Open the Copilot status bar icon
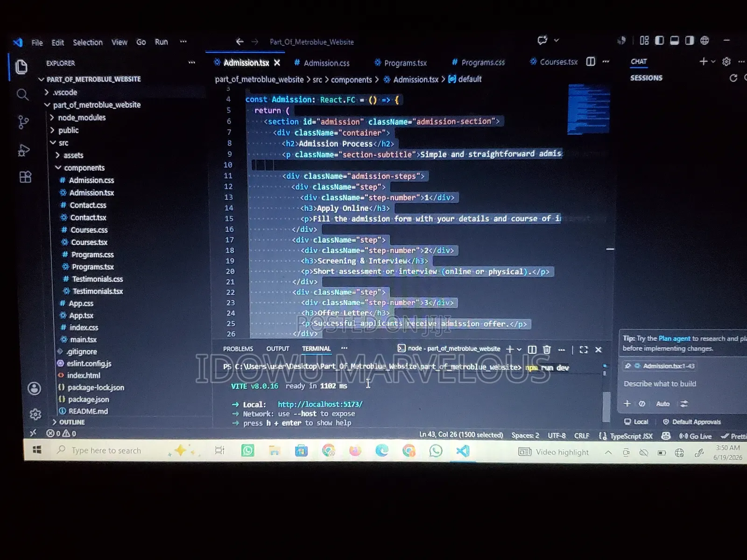The height and width of the screenshot is (560, 747). click(x=666, y=436)
